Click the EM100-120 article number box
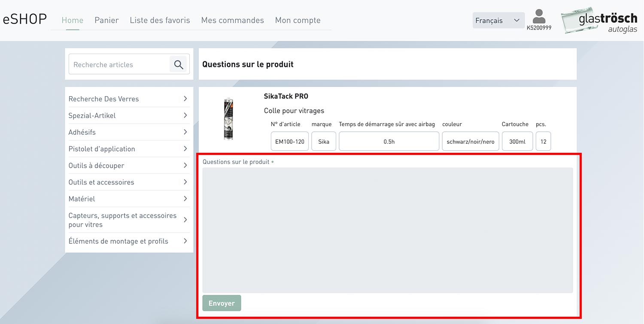644x324 pixels. click(x=290, y=141)
